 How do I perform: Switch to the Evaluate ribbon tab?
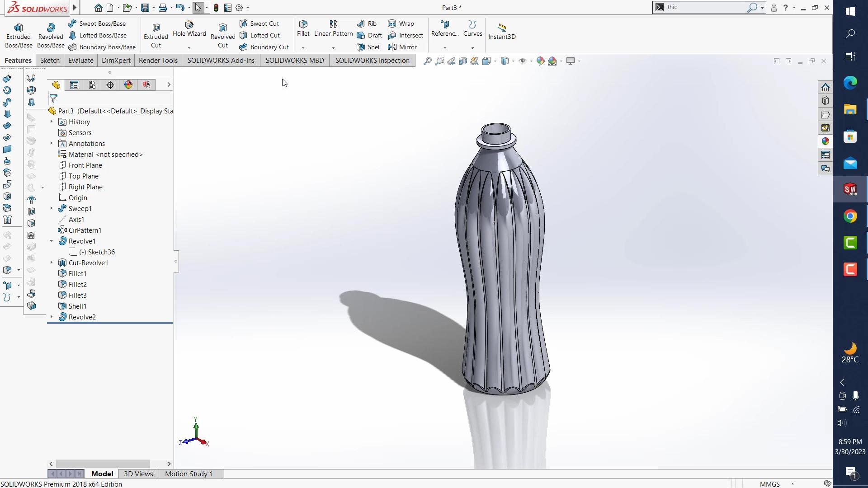[x=80, y=60]
